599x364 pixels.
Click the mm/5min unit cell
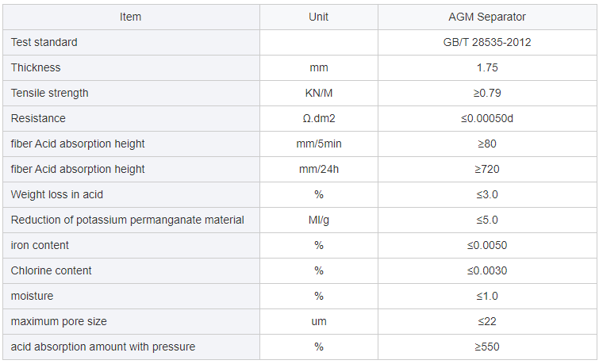pos(318,144)
